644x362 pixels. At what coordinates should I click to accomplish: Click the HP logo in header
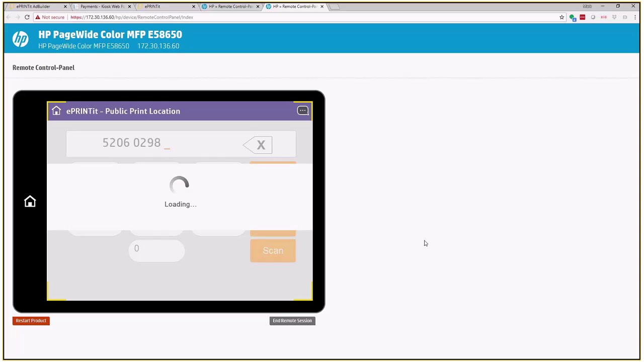click(21, 39)
